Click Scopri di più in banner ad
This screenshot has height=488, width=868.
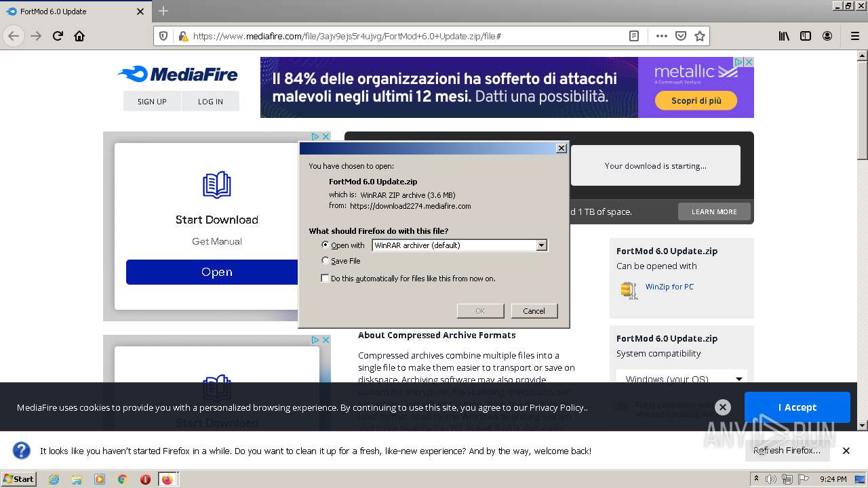coord(696,100)
